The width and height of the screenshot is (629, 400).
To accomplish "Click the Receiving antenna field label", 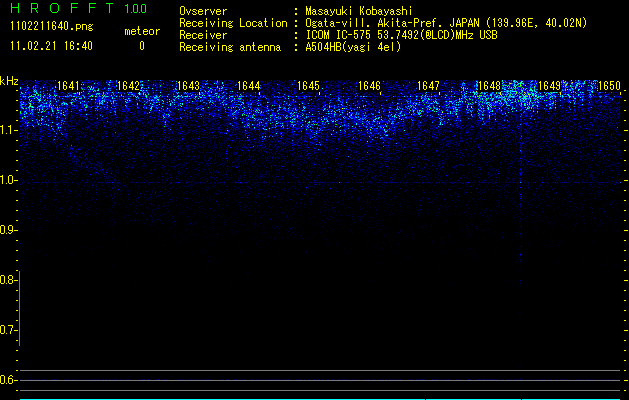I will (230, 47).
